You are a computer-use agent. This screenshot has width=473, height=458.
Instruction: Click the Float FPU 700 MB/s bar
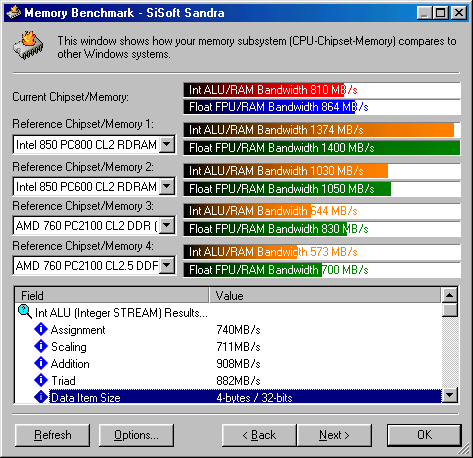point(322,270)
